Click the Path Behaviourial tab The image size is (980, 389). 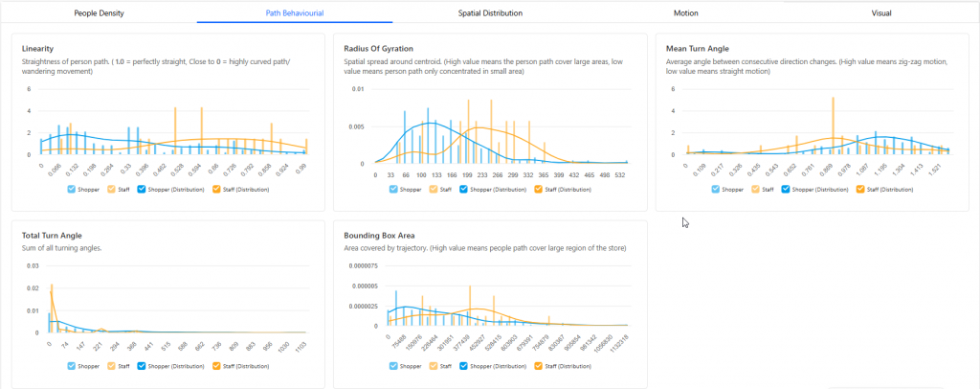(294, 13)
